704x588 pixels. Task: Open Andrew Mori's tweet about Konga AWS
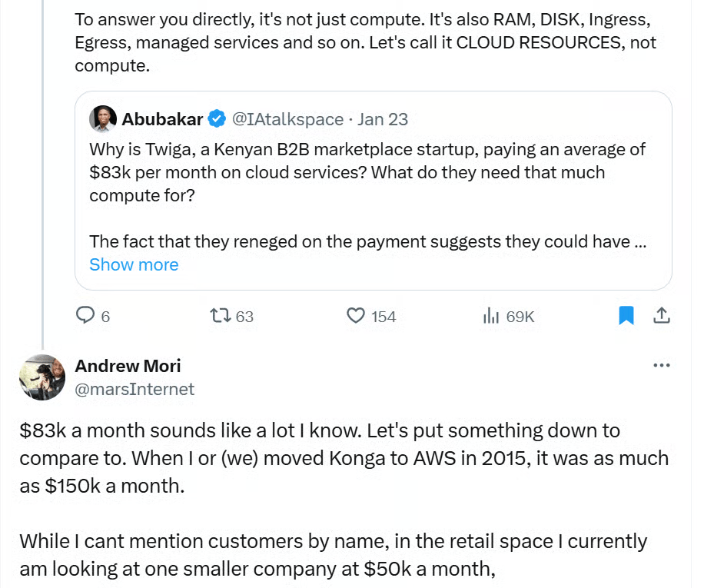[x=344, y=458]
